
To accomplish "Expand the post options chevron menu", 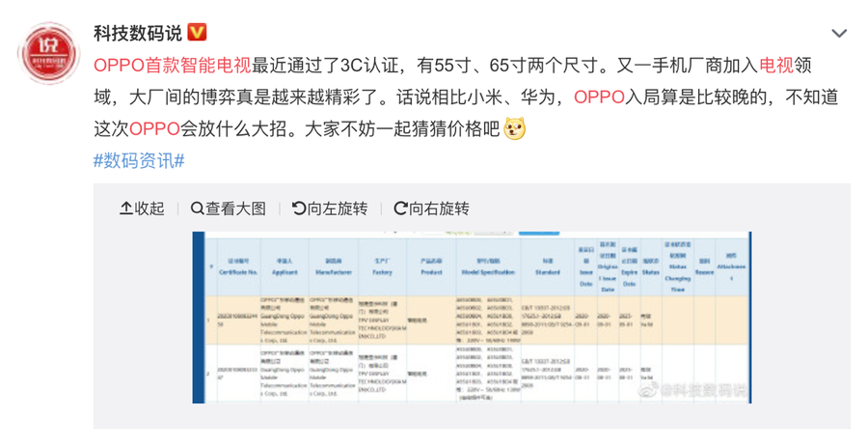I will click(839, 34).
